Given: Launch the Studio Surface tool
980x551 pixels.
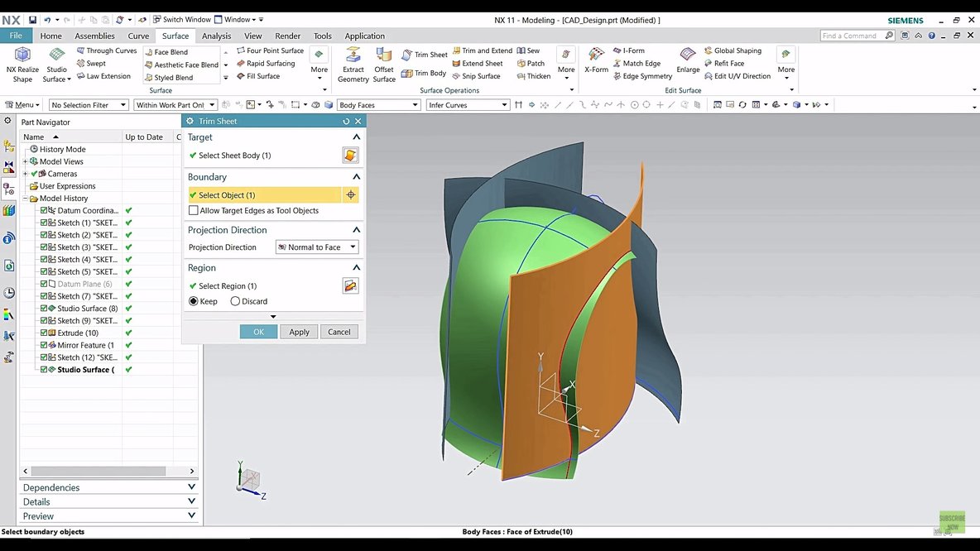Looking at the screenshot, I should (55, 63).
